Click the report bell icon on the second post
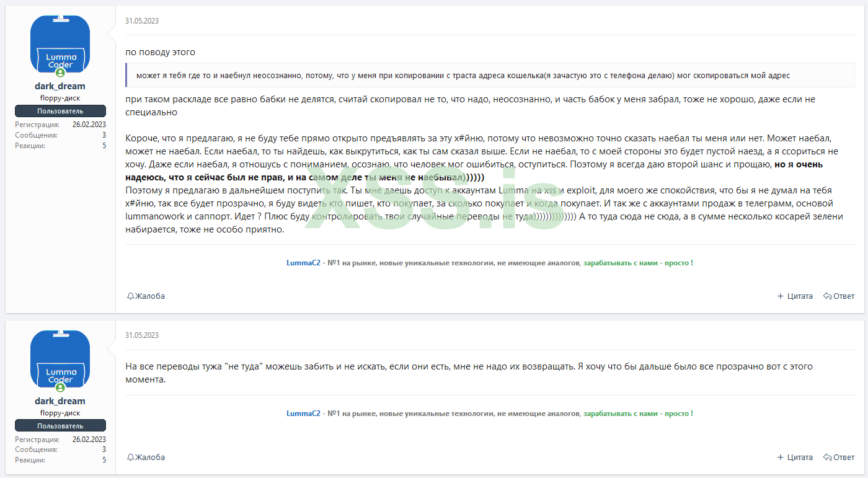This screenshot has height=478, width=868. pos(131,458)
